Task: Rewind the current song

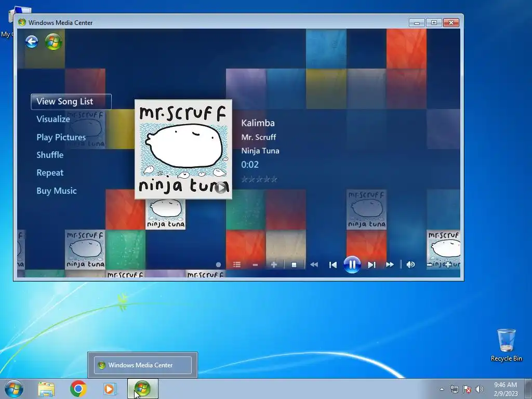Action: pyautogui.click(x=314, y=264)
